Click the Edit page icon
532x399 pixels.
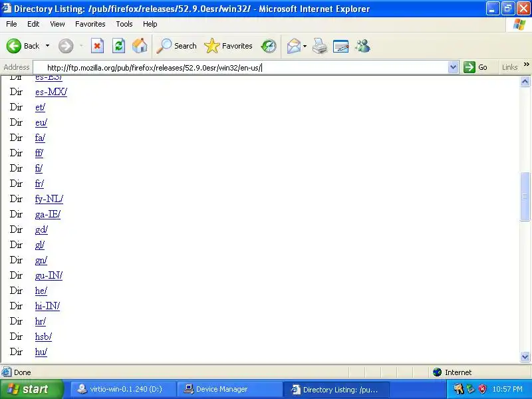(x=340, y=46)
